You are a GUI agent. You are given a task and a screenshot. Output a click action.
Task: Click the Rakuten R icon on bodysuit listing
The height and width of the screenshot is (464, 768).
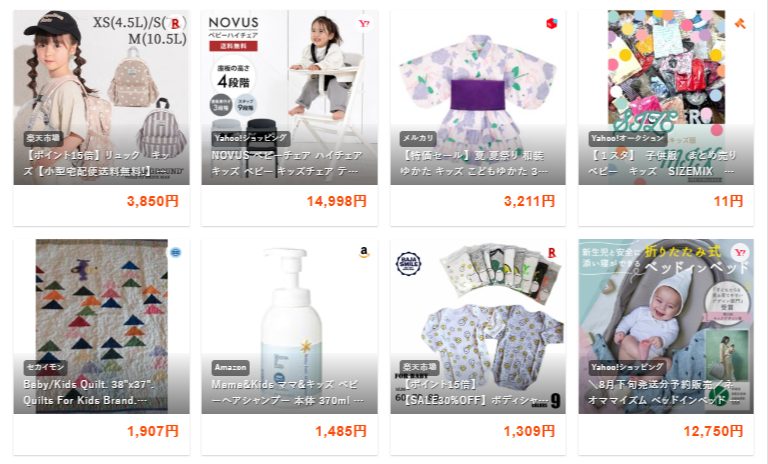[x=552, y=253]
